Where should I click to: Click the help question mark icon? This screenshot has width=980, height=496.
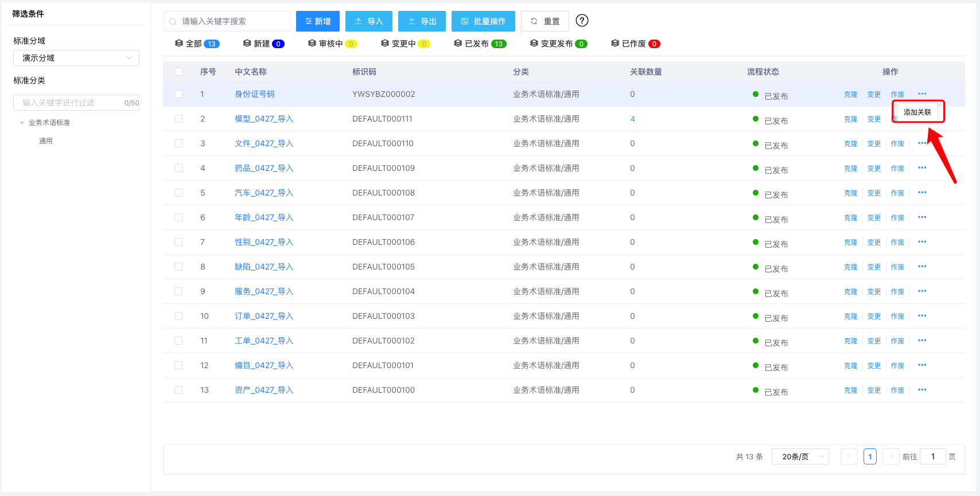582,21
